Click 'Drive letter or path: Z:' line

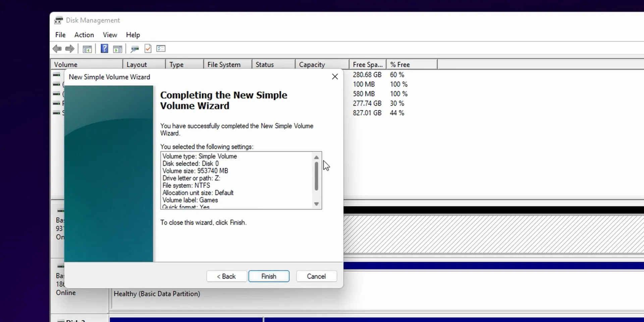(x=191, y=178)
